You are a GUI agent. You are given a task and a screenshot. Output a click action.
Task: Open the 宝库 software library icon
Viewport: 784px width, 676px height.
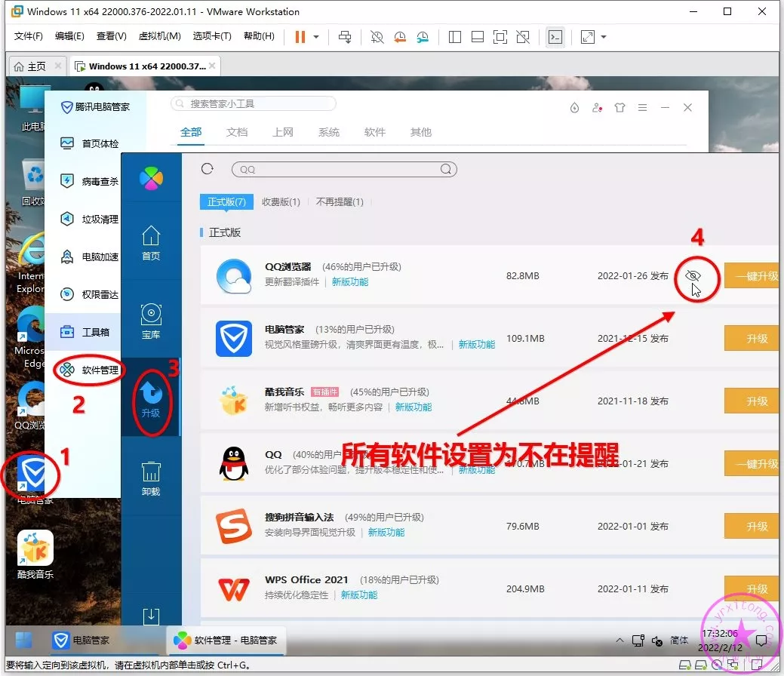(151, 321)
